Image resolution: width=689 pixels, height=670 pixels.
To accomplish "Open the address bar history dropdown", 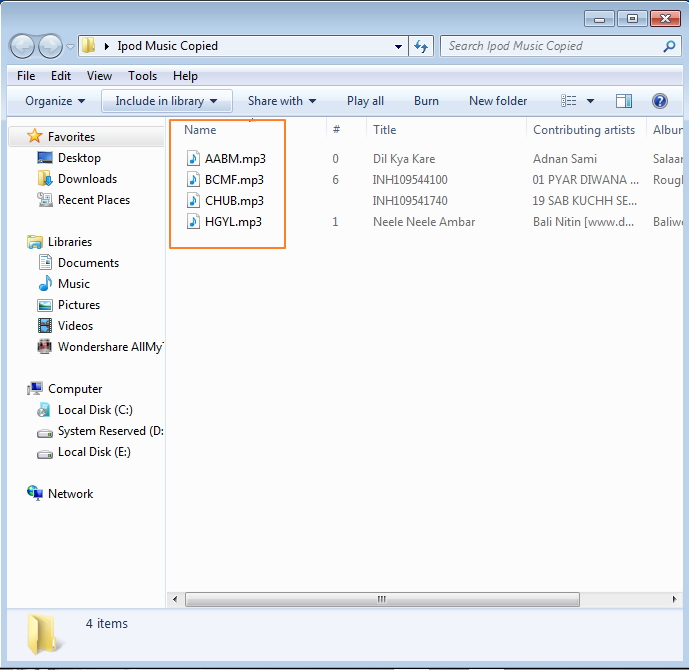I will pos(398,46).
